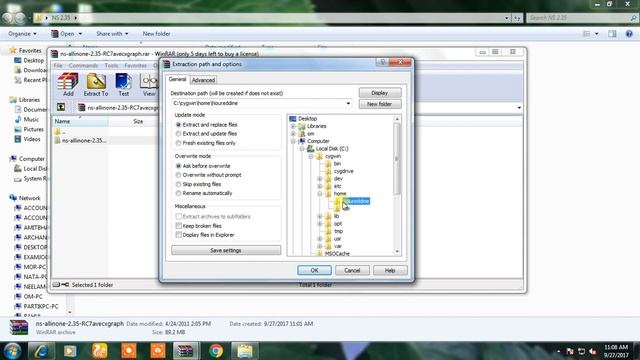This screenshot has width=640, height=360.
Task: Toggle Explorer preview pane icon
Action: [x=612, y=34]
